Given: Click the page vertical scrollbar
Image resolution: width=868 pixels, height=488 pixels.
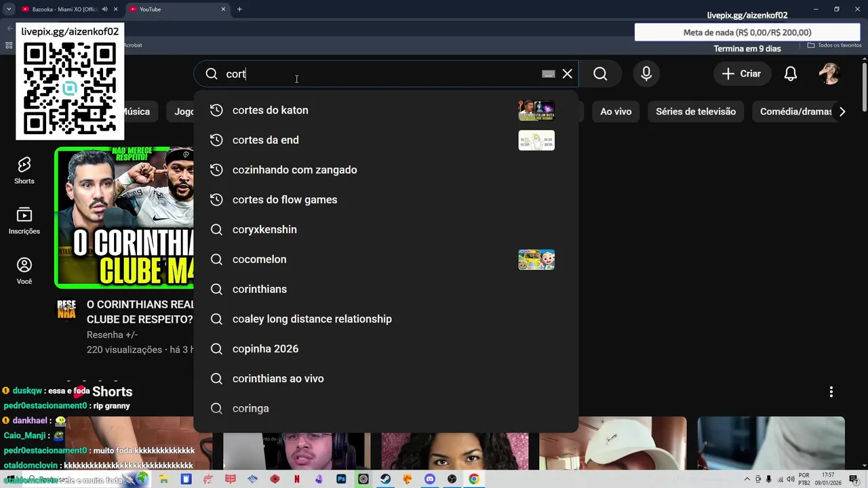Looking at the screenshot, I should pyautogui.click(x=864, y=88).
